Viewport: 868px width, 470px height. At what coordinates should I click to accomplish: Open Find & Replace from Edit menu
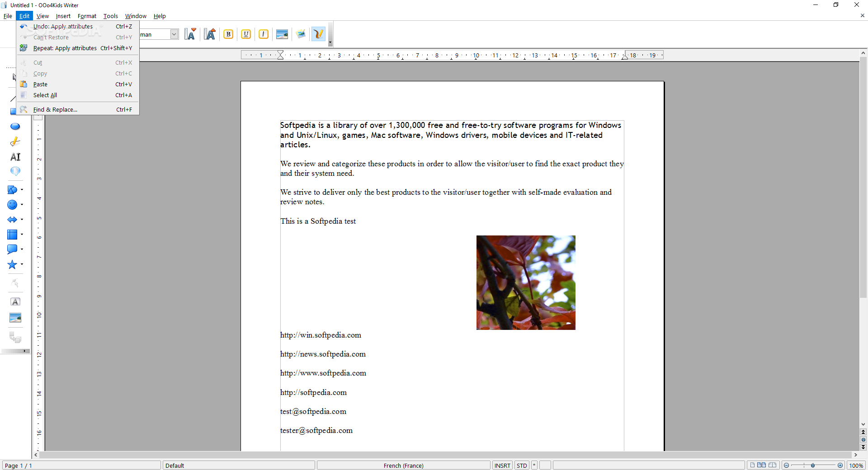78,110
